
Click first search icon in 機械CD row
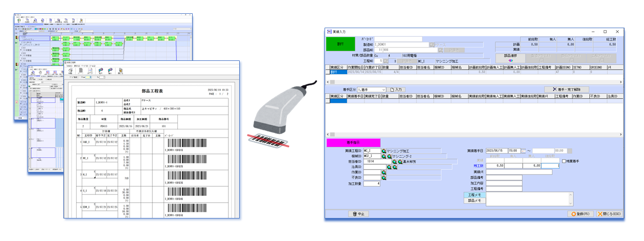384,156
